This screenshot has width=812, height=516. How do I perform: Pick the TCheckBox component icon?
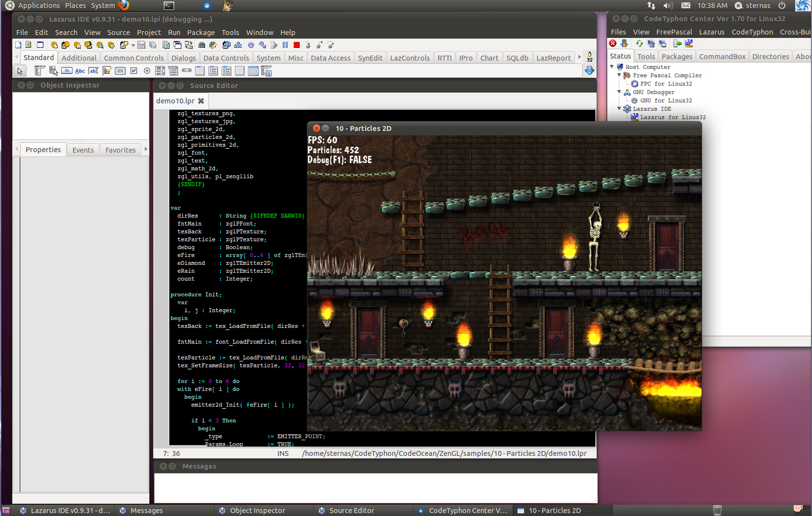134,71
